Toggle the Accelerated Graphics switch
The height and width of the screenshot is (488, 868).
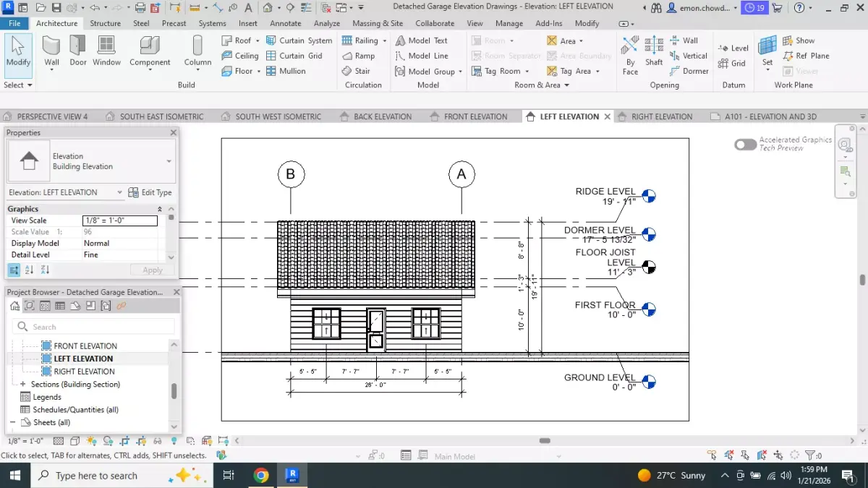745,145
